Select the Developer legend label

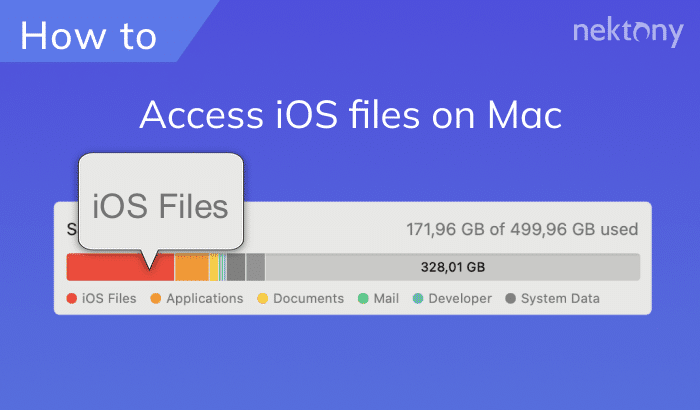tap(460, 298)
